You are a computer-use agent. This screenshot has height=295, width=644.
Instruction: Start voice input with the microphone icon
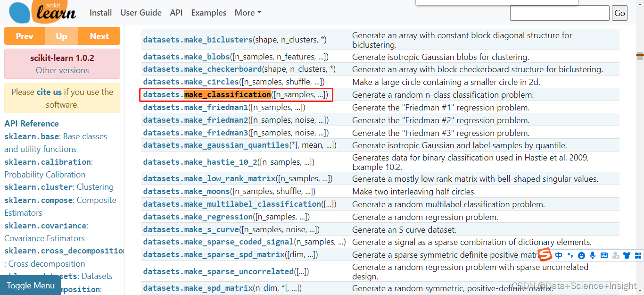point(593,255)
